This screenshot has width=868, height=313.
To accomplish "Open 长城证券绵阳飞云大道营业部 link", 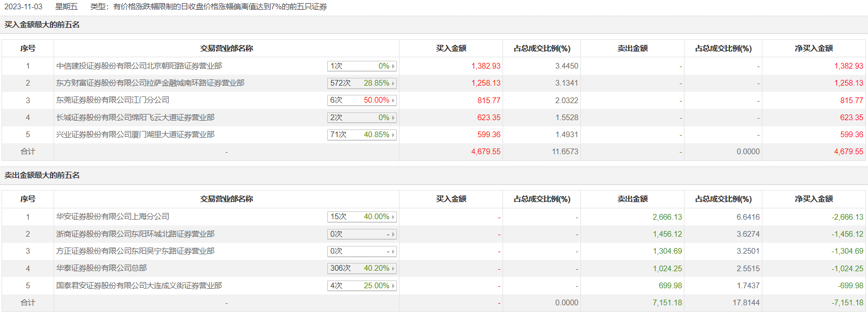I will (x=135, y=118).
